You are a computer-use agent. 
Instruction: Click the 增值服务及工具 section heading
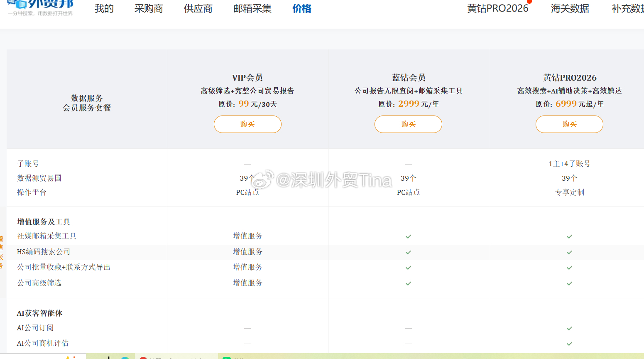44,222
